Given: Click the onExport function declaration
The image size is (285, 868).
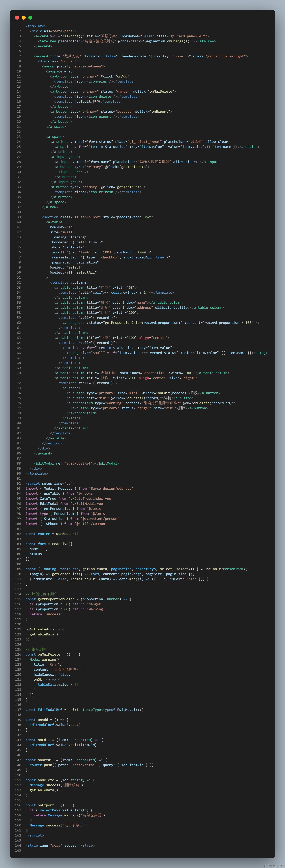Looking at the screenshot, I should [x=46, y=805].
